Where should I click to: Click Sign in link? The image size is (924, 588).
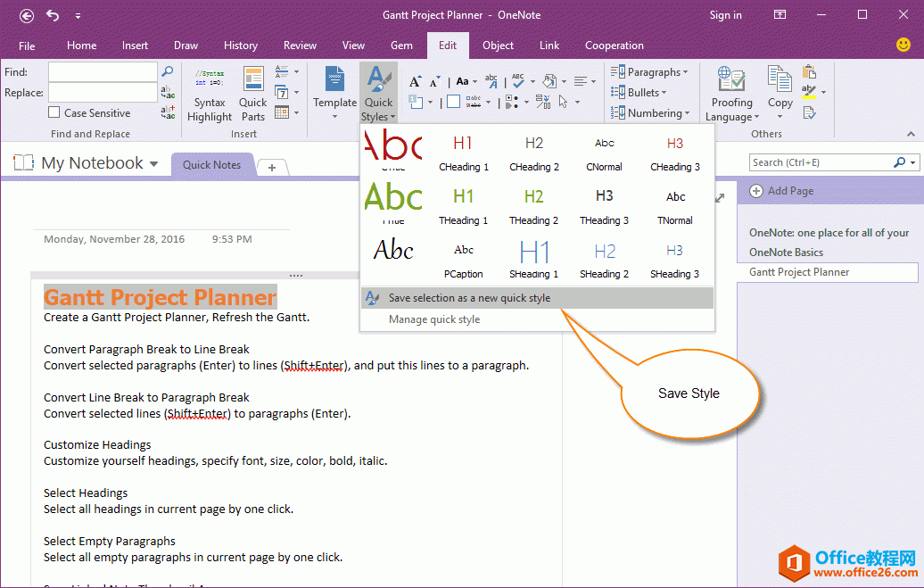(725, 15)
